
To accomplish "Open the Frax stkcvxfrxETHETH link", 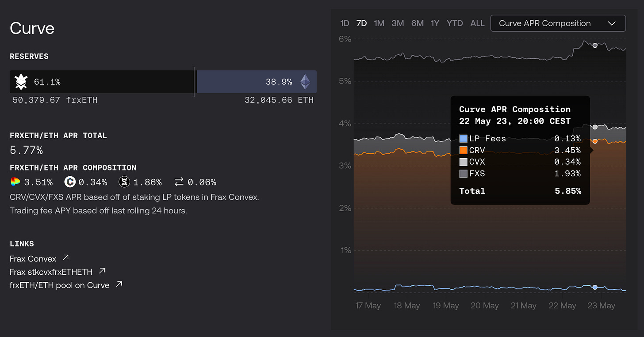I will tap(51, 272).
